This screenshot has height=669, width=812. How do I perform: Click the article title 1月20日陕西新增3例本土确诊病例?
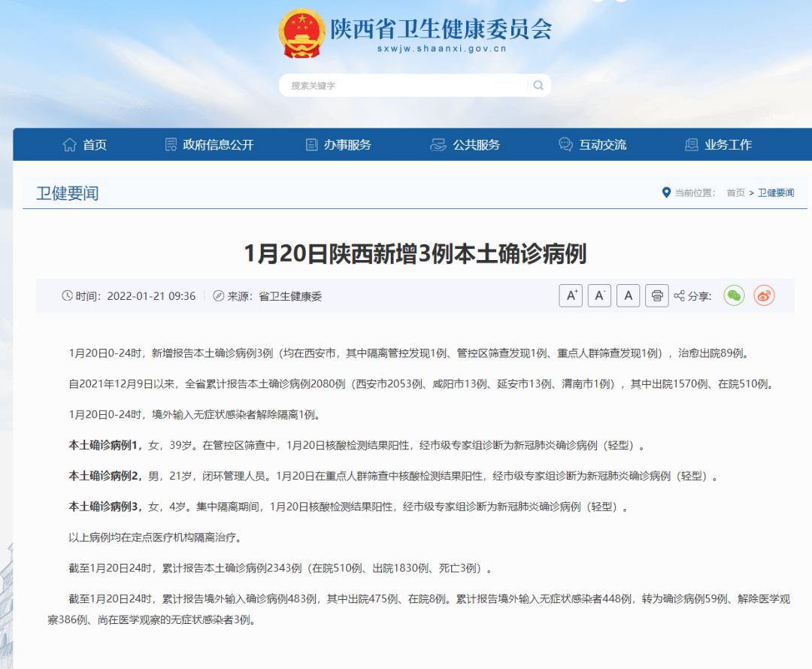click(415, 254)
